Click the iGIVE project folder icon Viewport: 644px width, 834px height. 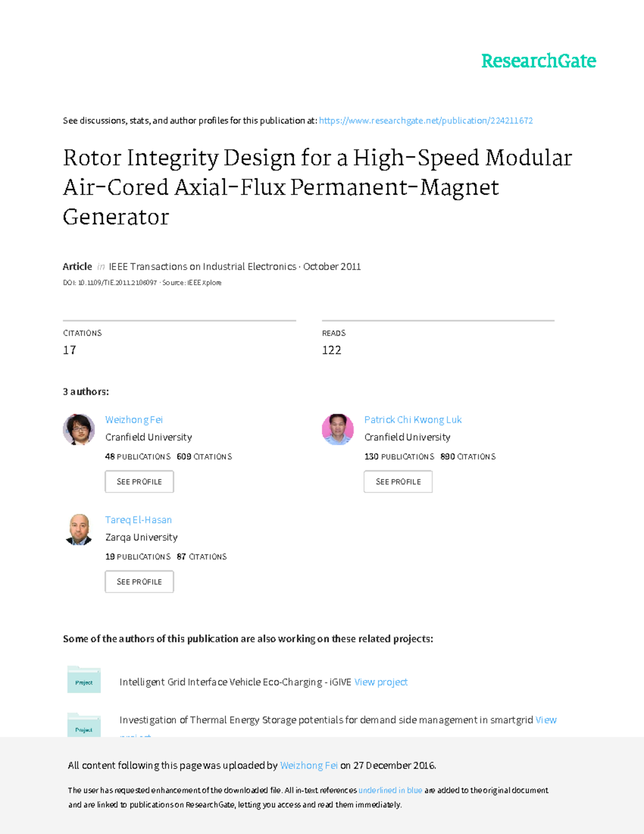tap(84, 680)
